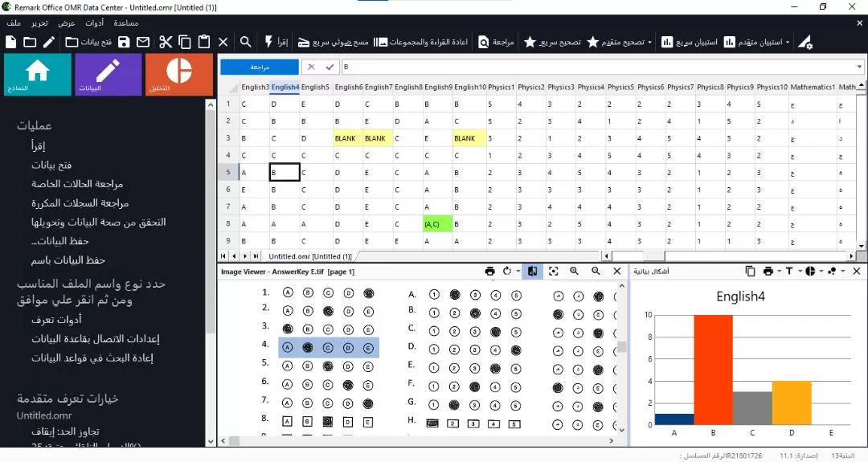
Task: Click the envelope email icon in toolbar
Action: [143, 42]
